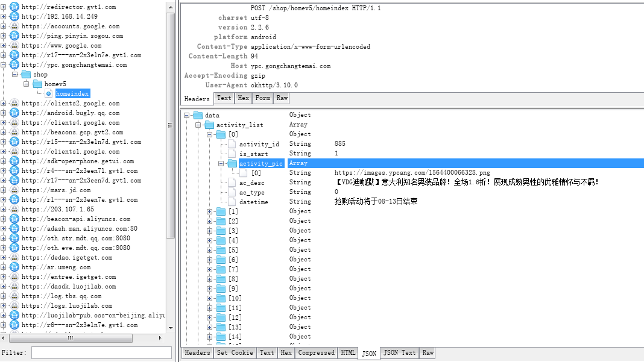Click the datetime file icon
This screenshot has width=644, height=362.
232,202
